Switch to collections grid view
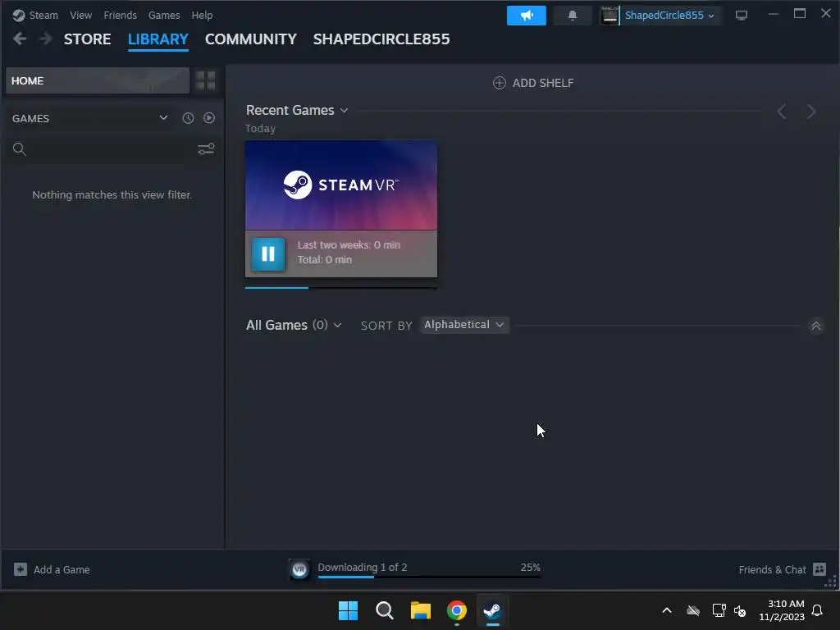This screenshot has height=630, width=840. click(205, 80)
